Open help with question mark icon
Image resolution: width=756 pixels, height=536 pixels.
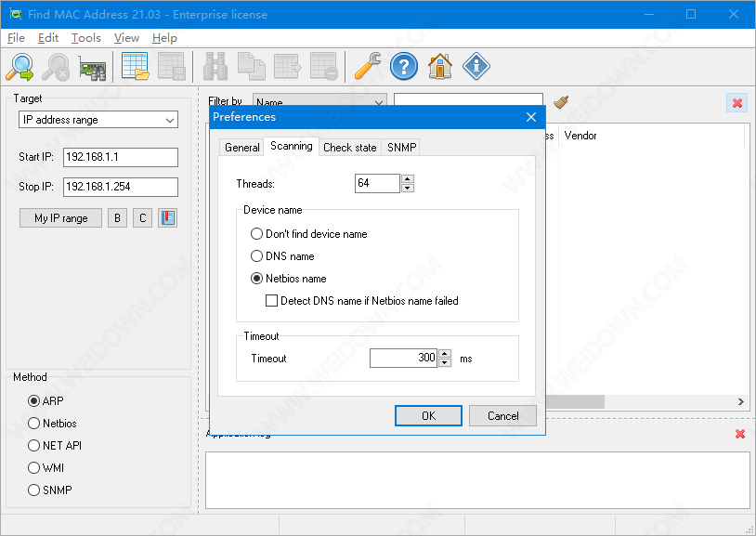(x=404, y=67)
